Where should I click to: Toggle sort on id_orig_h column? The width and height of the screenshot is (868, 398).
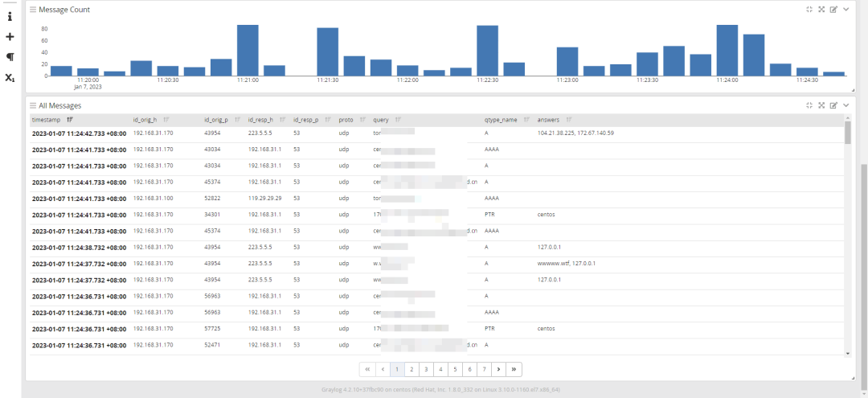166,120
